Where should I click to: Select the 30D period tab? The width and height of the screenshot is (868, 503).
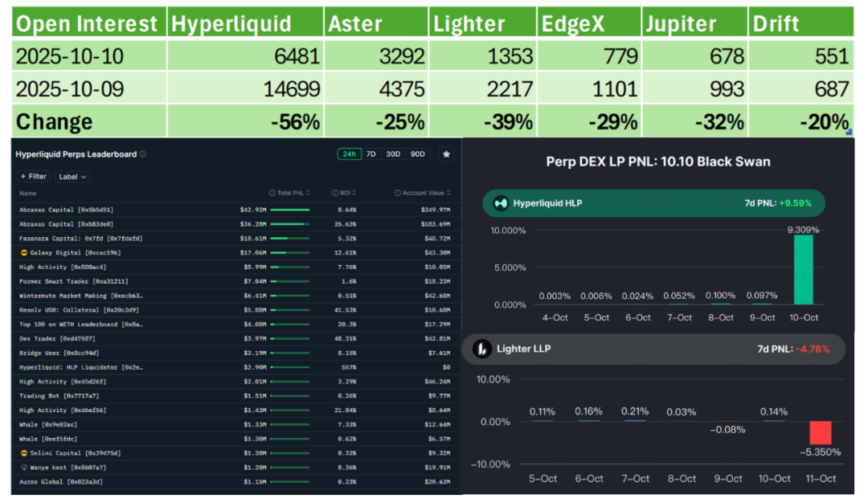393,154
